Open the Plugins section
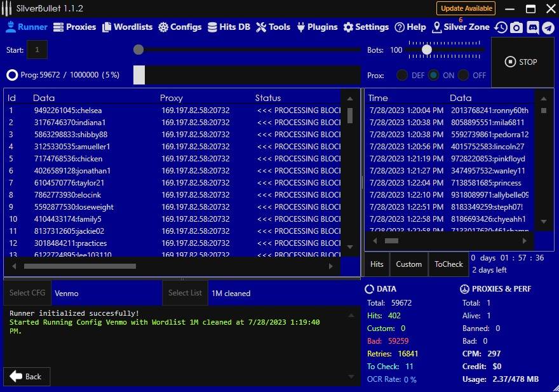Viewport: 559px width, 392px height. (x=317, y=27)
